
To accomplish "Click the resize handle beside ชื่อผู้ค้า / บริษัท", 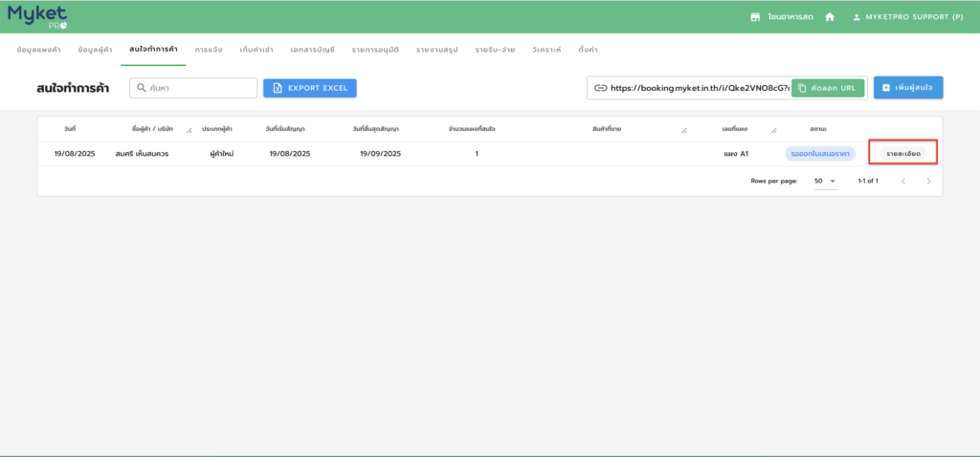I will (189, 130).
